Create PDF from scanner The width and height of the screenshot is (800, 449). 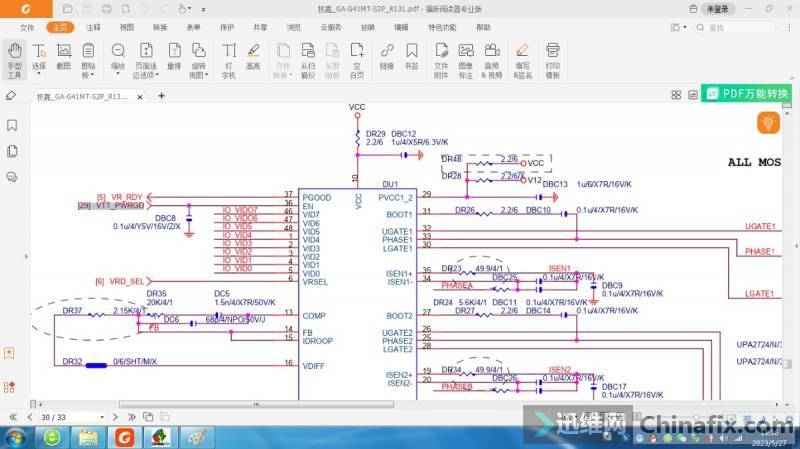[x=308, y=60]
